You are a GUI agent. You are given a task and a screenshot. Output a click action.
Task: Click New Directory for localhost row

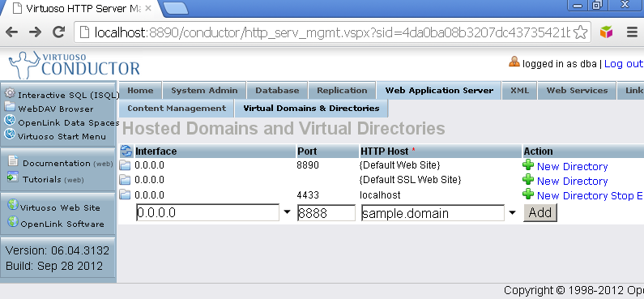[572, 195]
